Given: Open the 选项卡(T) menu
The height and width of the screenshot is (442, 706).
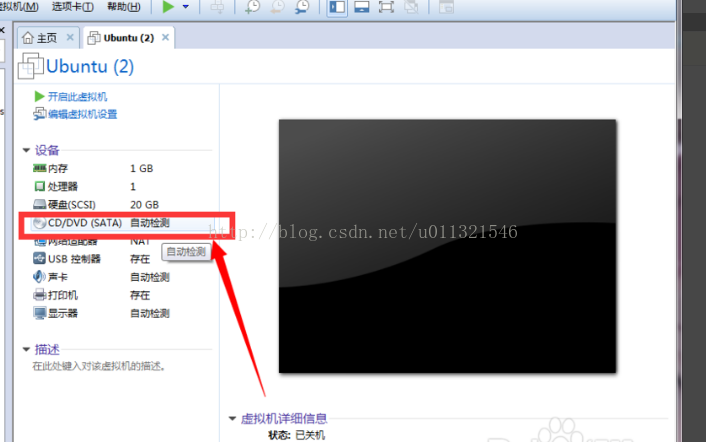Looking at the screenshot, I should (72, 7).
